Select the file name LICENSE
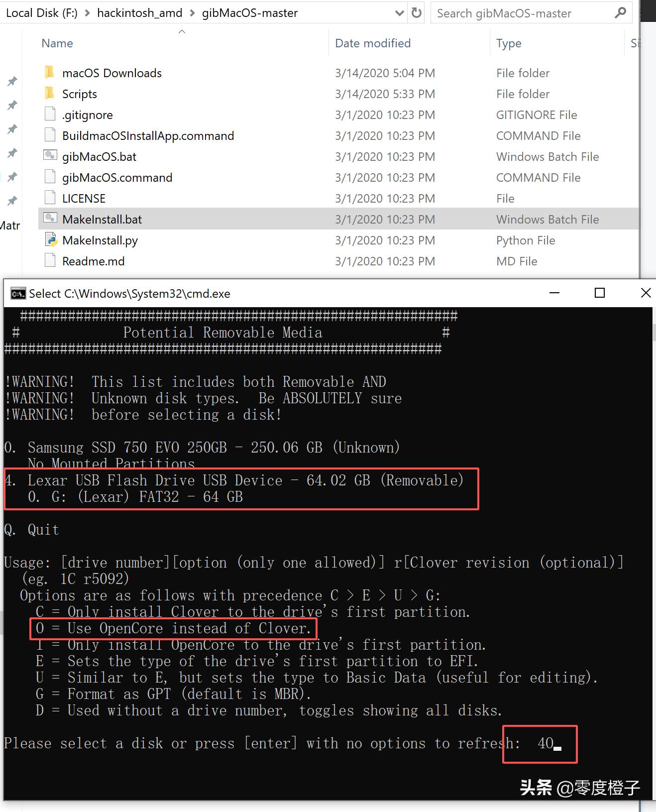Viewport: 656px width, 812px height. [x=84, y=199]
